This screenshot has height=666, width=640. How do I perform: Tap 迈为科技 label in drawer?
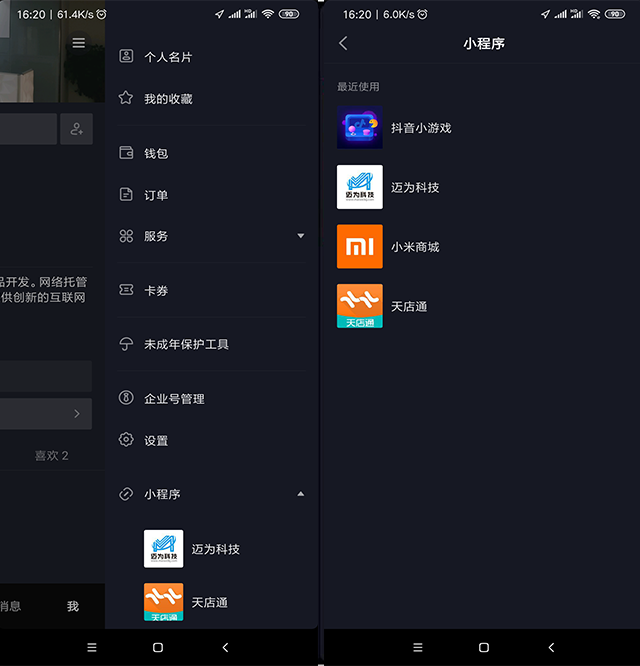[215, 549]
